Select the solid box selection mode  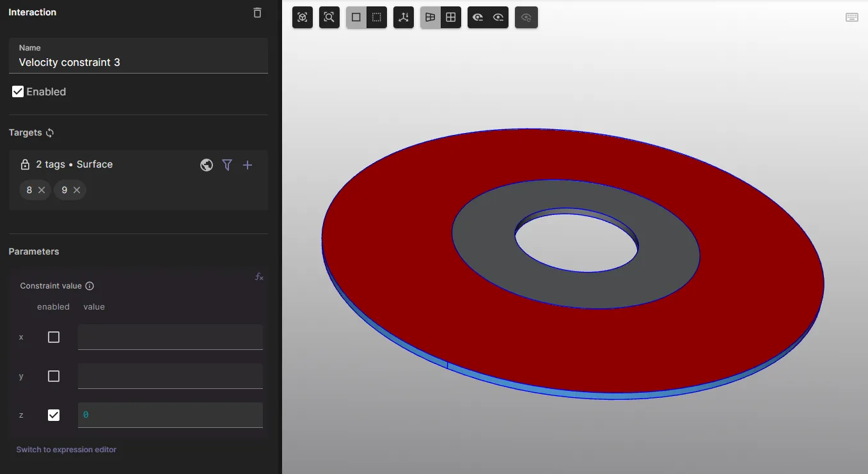(x=356, y=17)
